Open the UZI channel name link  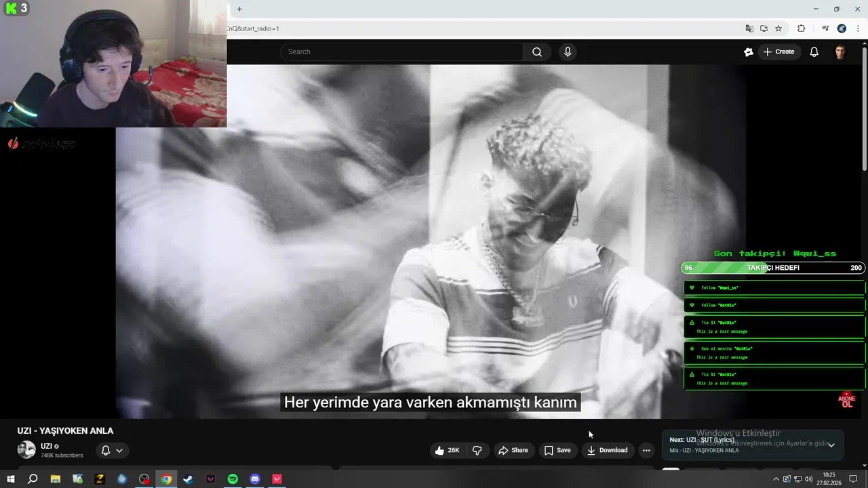46,446
